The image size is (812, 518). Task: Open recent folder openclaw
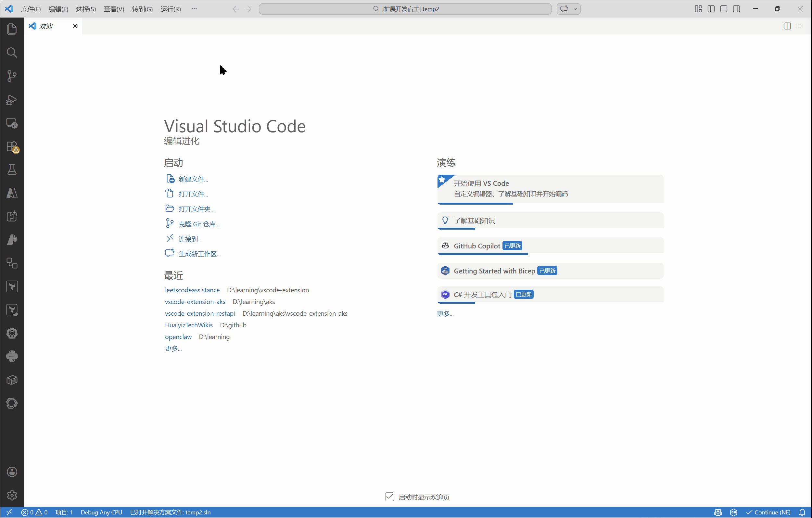tap(178, 337)
